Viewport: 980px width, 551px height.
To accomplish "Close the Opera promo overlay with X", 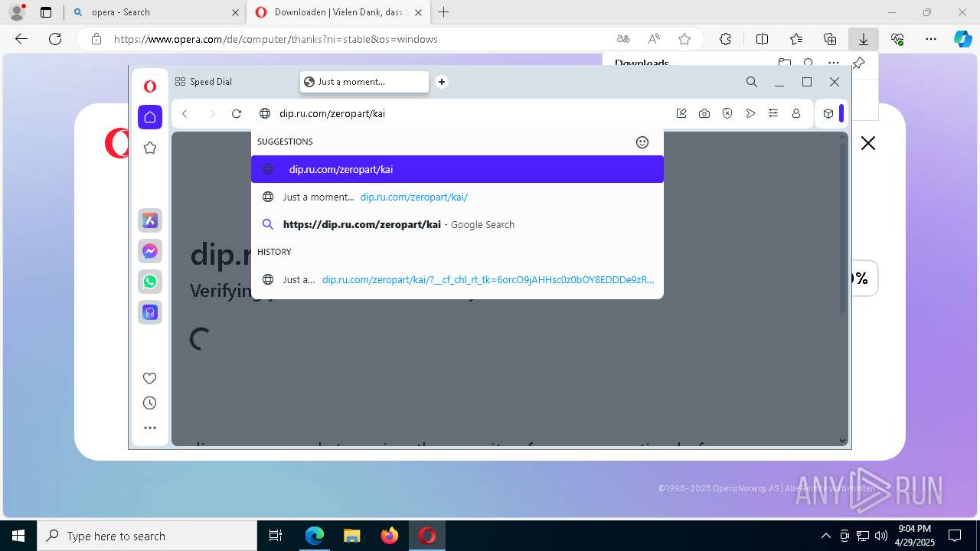I will click(x=868, y=143).
